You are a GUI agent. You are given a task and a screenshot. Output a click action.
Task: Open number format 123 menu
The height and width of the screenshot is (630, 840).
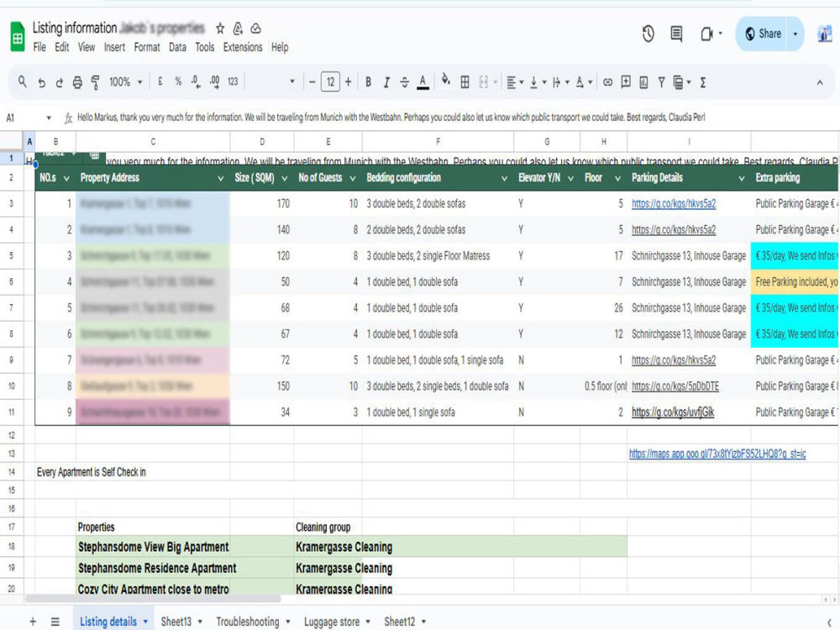tap(233, 82)
